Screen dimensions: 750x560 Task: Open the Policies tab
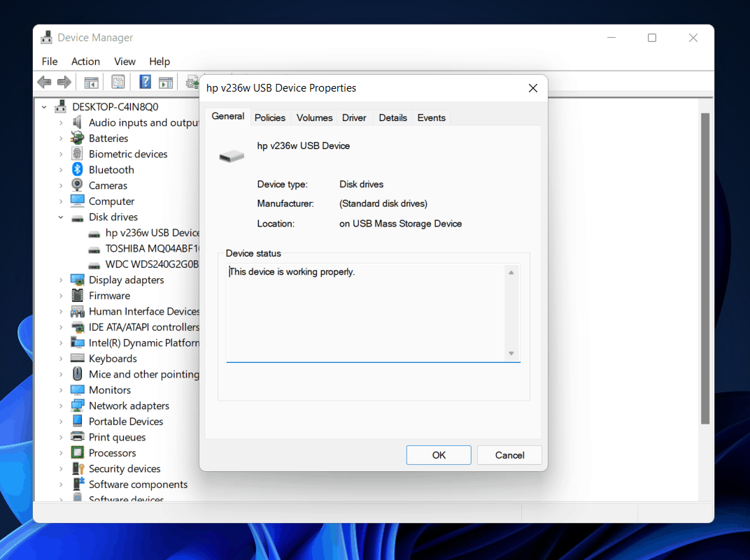pyautogui.click(x=270, y=117)
